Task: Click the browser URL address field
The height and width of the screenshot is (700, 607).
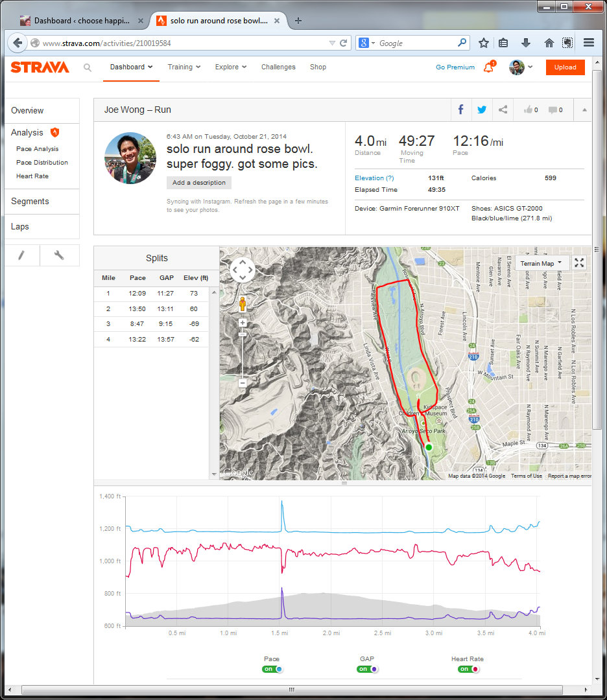Action: click(x=182, y=43)
